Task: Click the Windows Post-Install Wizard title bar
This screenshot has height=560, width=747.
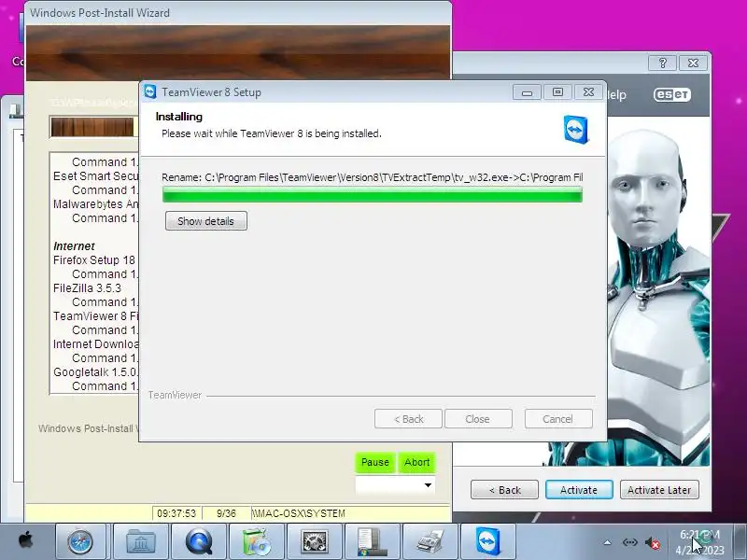Action: pyautogui.click(x=238, y=13)
